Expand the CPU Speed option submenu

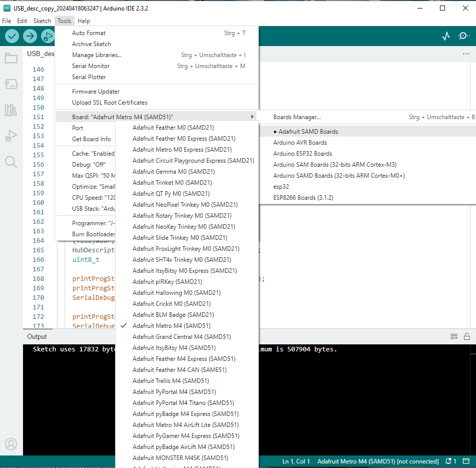click(86, 198)
